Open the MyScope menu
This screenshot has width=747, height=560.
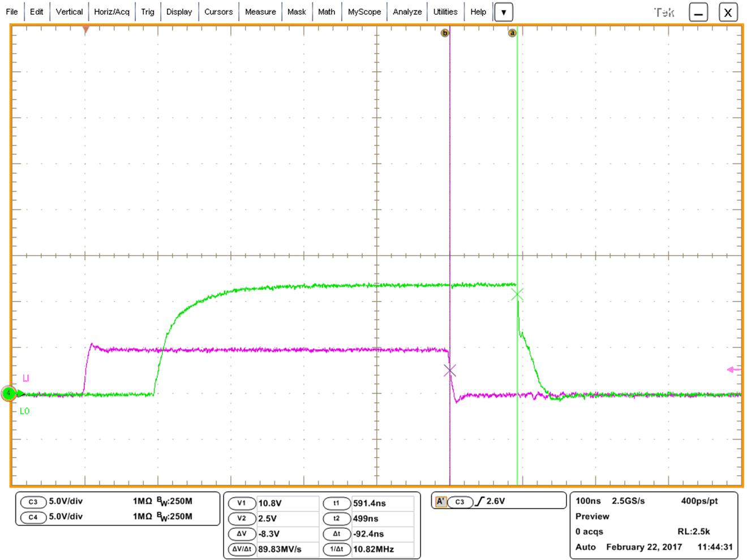[x=364, y=11]
